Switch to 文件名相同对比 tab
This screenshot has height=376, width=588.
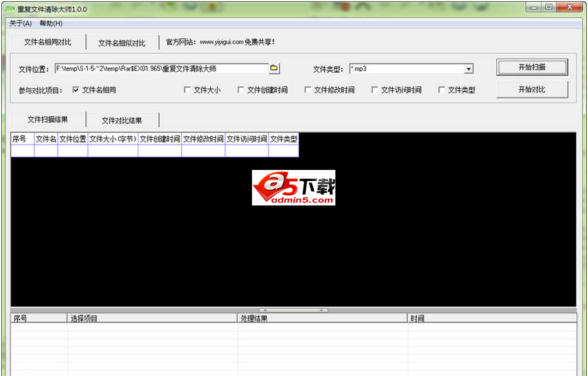48,42
